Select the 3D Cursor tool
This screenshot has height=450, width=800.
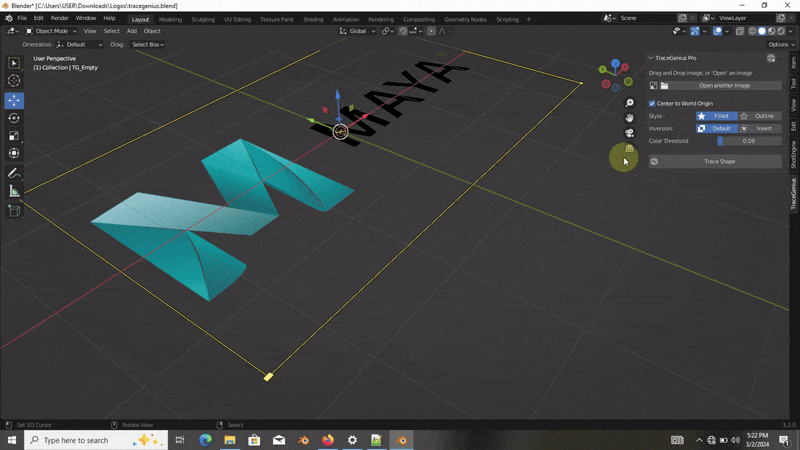point(14,81)
